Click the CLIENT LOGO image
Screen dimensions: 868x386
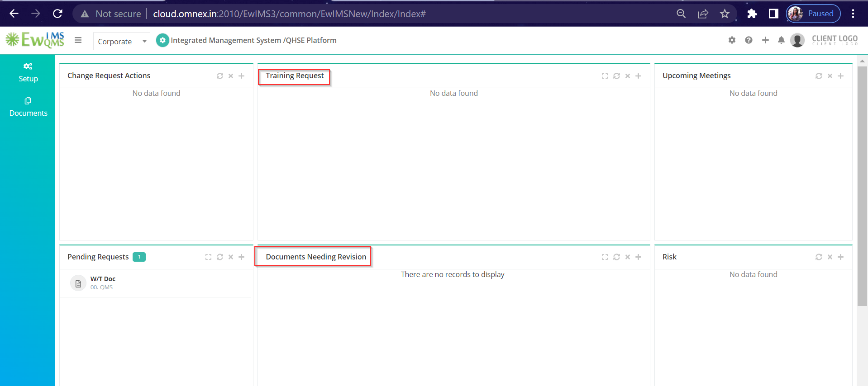point(835,40)
